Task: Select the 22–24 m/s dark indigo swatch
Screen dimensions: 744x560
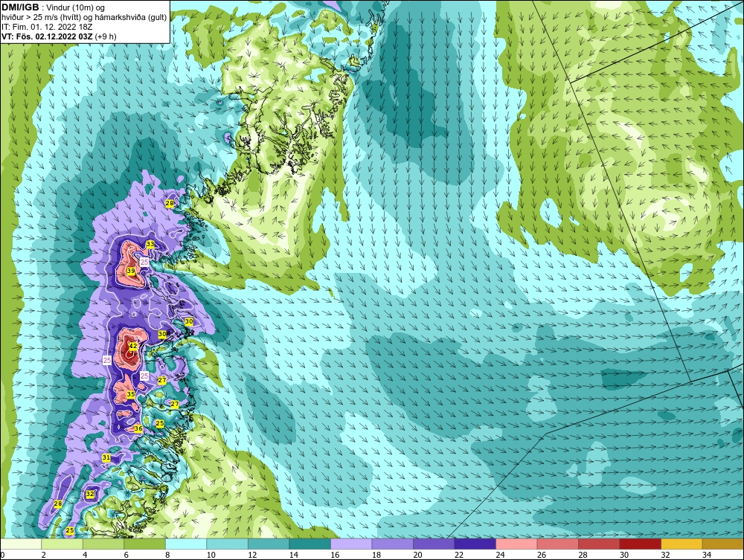Action: pos(475,544)
